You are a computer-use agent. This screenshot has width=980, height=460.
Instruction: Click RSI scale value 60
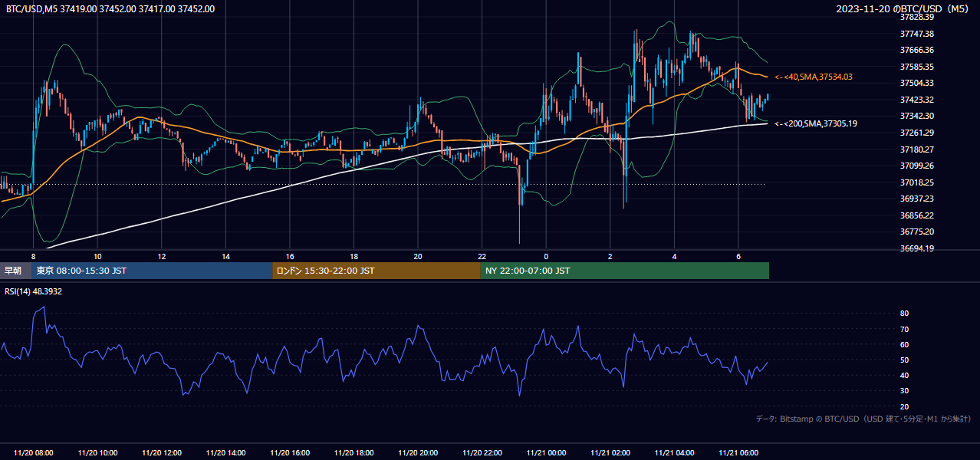904,344
